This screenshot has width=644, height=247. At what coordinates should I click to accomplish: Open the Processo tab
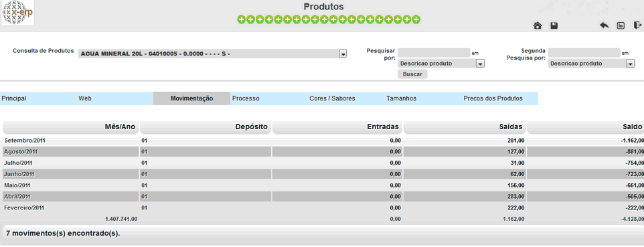coord(246,98)
